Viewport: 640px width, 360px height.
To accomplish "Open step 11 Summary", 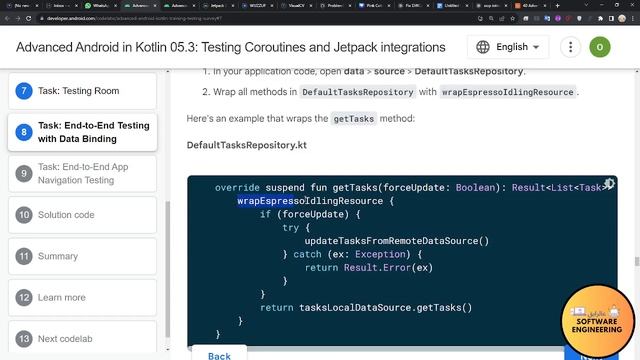I will pos(82,256).
